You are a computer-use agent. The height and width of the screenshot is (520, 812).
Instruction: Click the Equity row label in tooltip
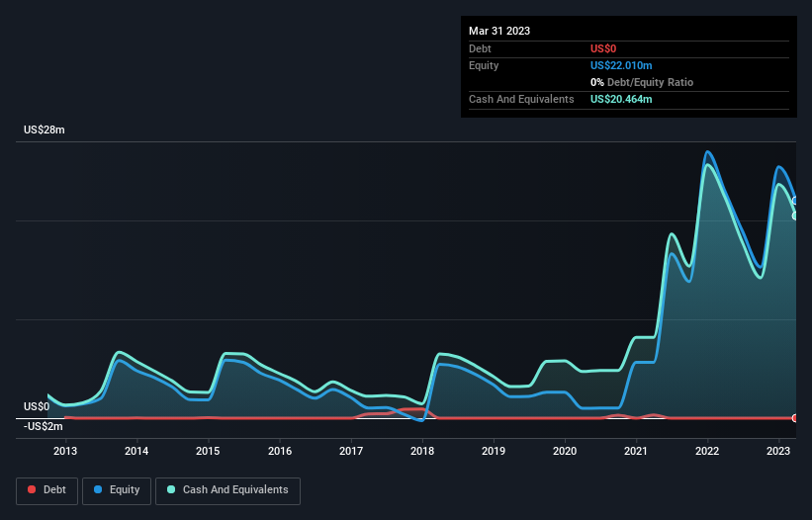point(484,65)
